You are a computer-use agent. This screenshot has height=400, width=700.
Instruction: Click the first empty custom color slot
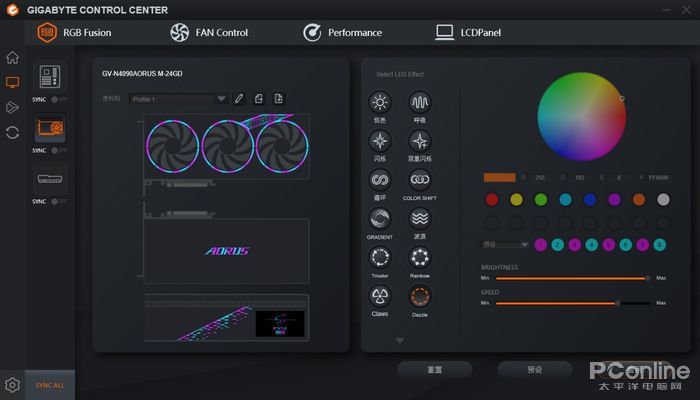[492, 223]
